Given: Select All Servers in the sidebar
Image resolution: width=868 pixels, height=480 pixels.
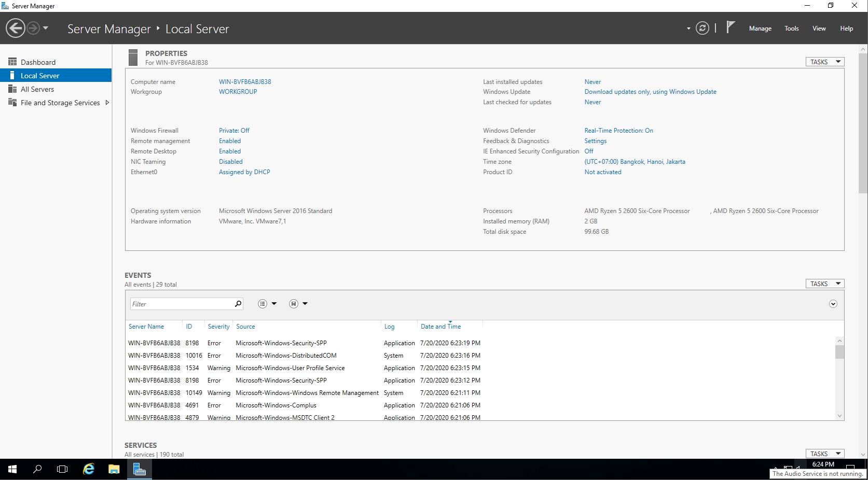Looking at the screenshot, I should tap(56, 89).
